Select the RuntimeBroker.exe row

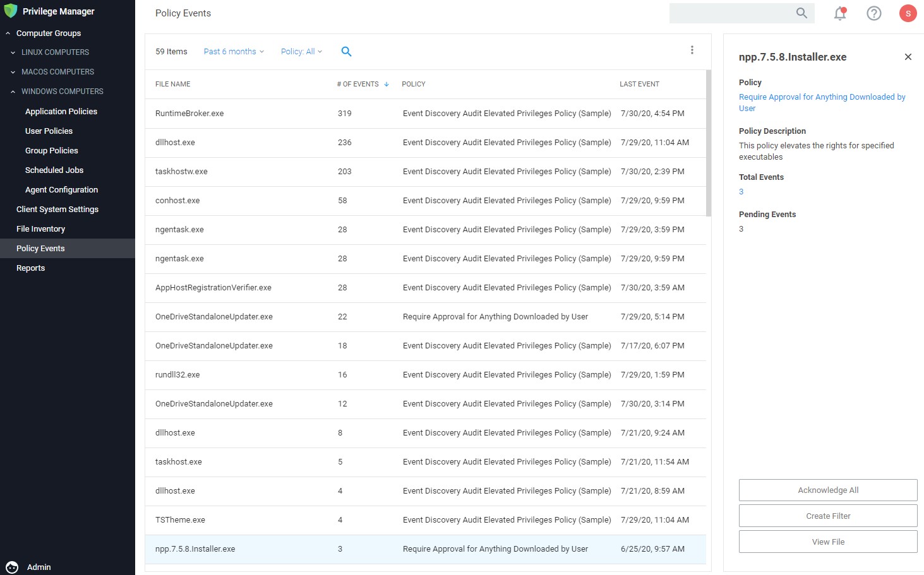click(x=426, y=114)
